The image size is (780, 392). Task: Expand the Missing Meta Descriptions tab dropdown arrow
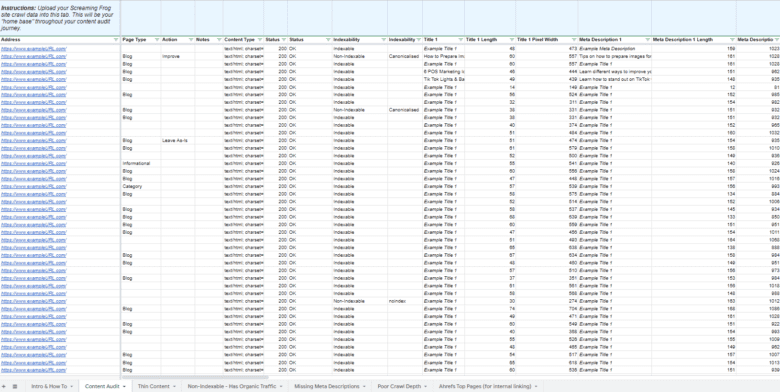click(x=364, y=387)
